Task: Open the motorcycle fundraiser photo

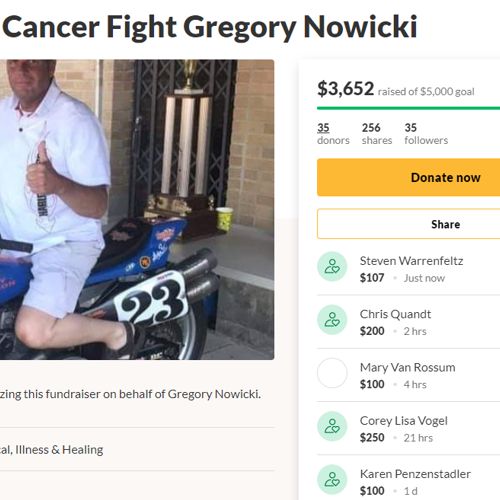Action: (137, 209)
